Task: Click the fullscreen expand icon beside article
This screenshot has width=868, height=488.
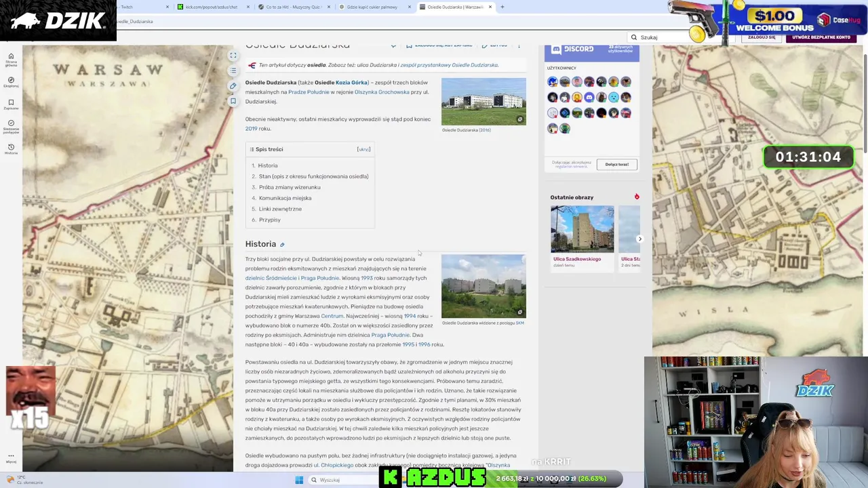Action: [x=233, y=56]
